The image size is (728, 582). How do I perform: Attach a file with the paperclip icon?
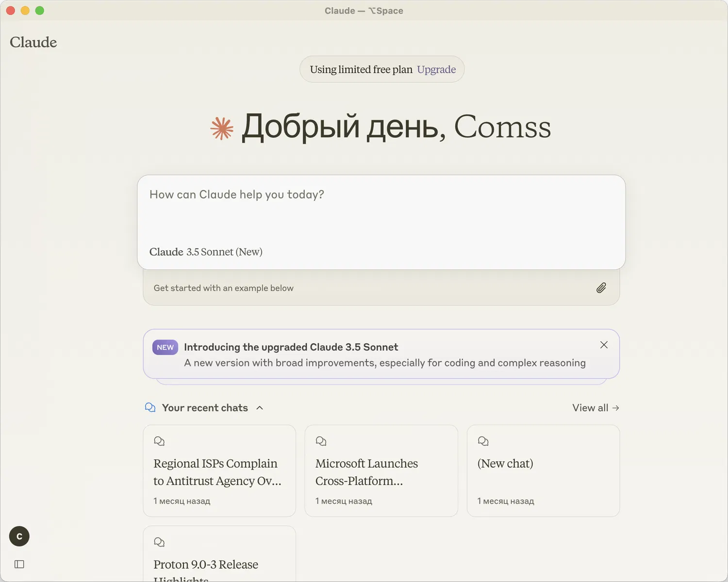601,288
